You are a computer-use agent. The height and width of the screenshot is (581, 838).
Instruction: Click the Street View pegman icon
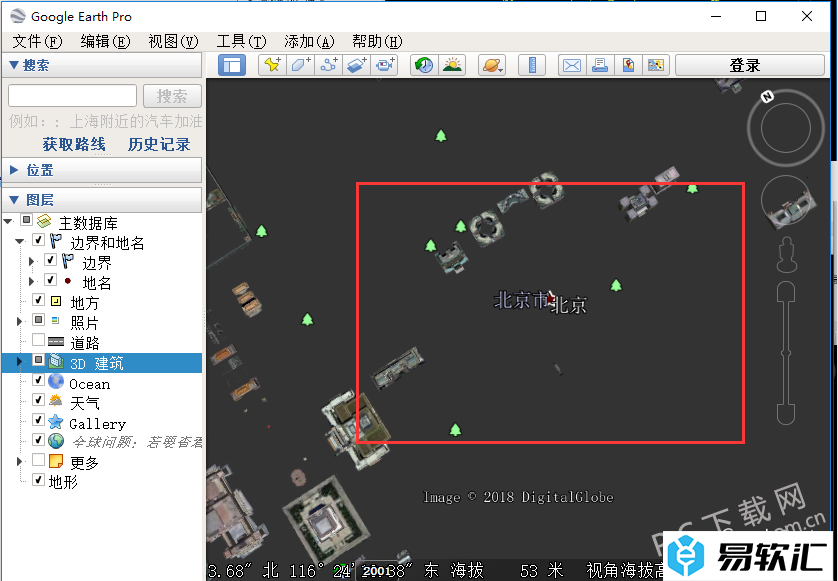(x=786, y=255)
